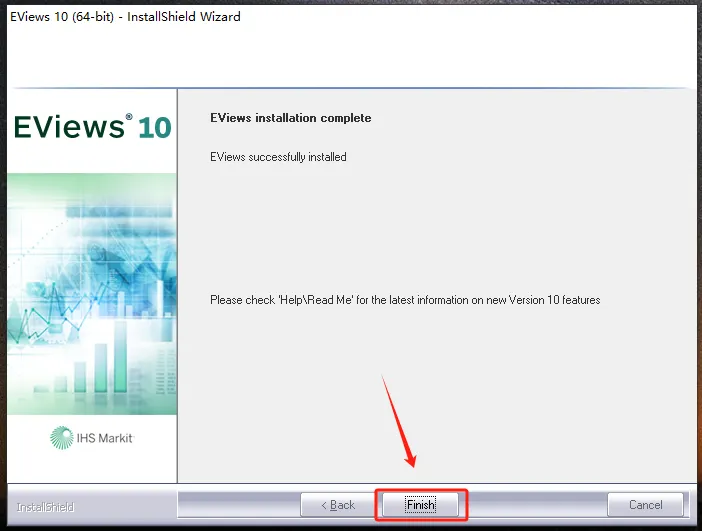Select 'EViews installation complete' heading
Screen dimensions: 702x531
pos(291,118)
